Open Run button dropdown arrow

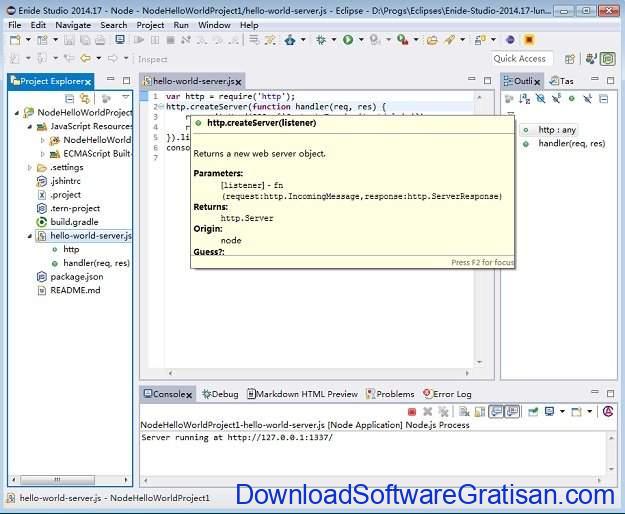pos(361,40)
